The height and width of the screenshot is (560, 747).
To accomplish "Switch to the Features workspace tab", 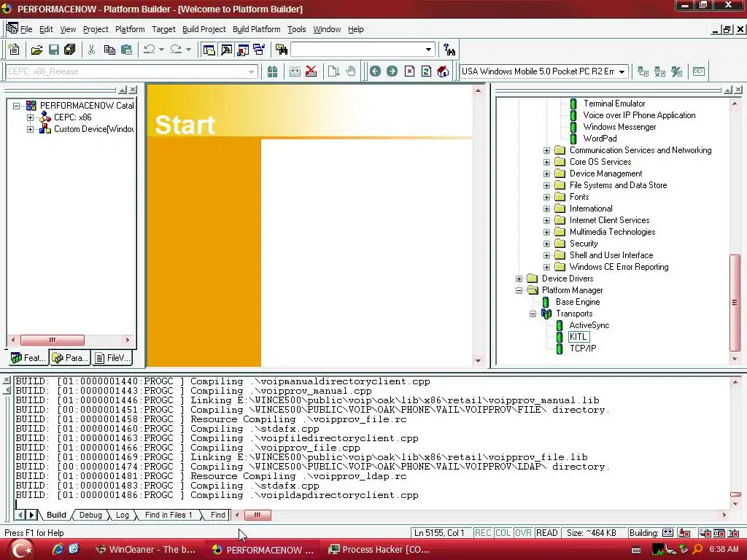I will click(28, 358).
